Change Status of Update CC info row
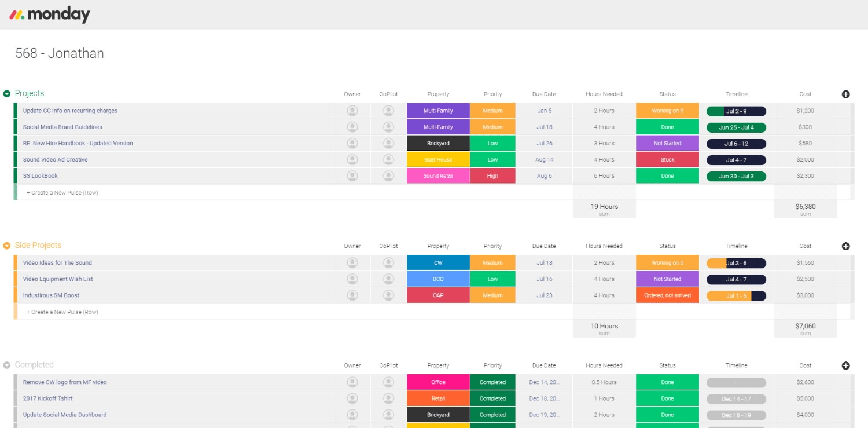868x428 pixels. click(667, 111)
